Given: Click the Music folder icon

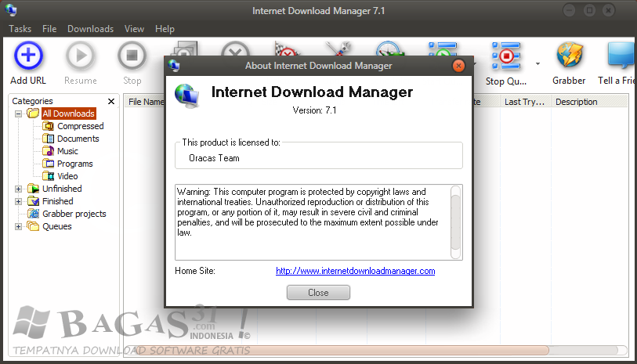Looking at the screenshot, I should (49, 151).
